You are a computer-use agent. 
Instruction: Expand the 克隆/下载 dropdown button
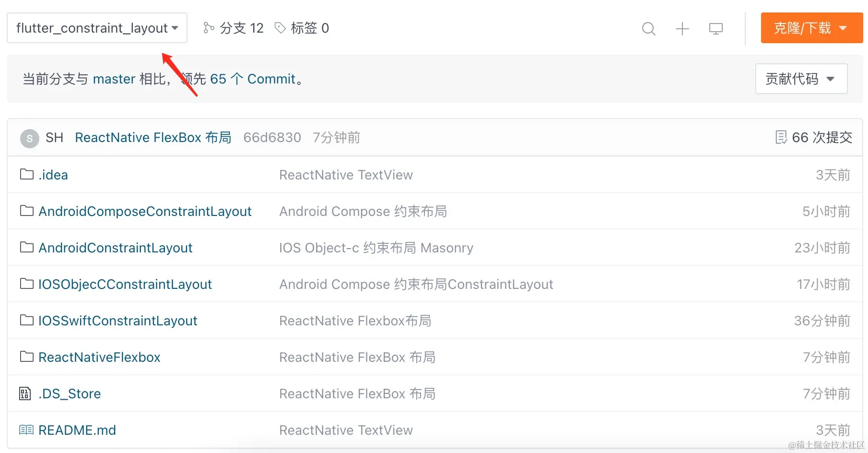point(811,28)
